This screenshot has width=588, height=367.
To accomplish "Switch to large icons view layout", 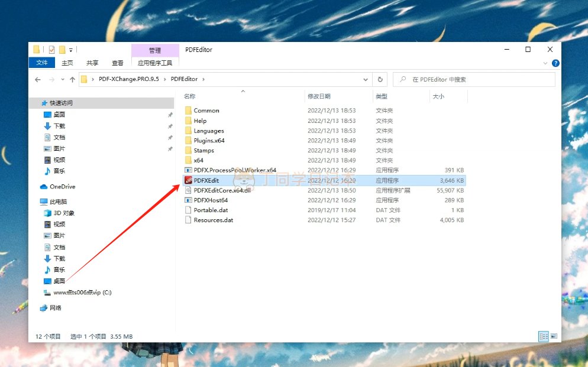I will tap(554, 336).
